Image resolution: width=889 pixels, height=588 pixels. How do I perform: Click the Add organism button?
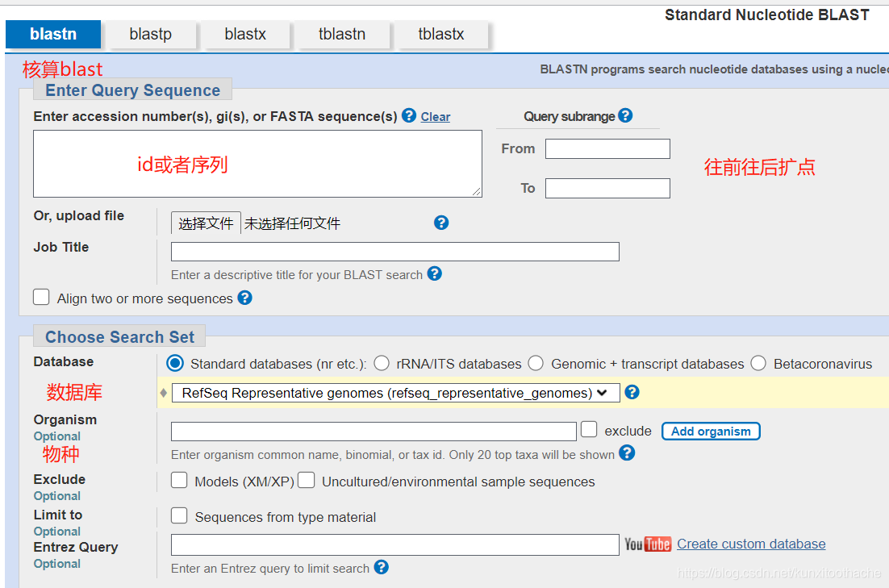711,432
